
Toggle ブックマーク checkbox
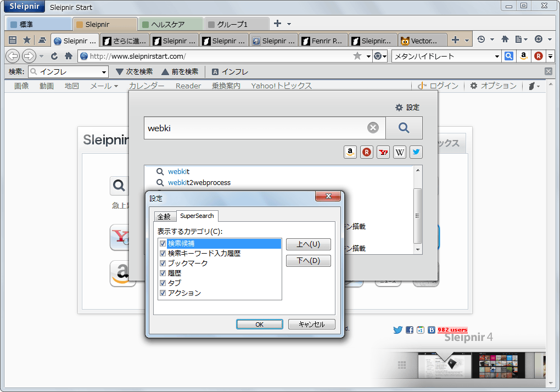pos(163,264)
